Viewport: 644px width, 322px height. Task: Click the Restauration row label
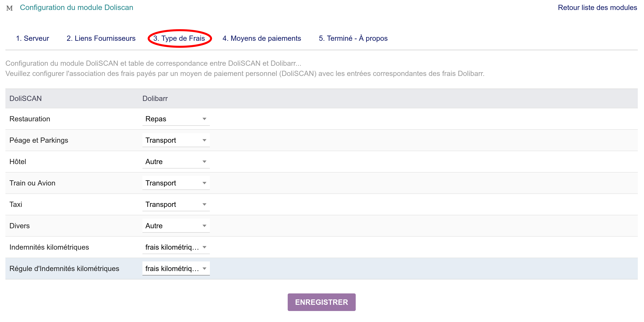(x=30, y=119)
